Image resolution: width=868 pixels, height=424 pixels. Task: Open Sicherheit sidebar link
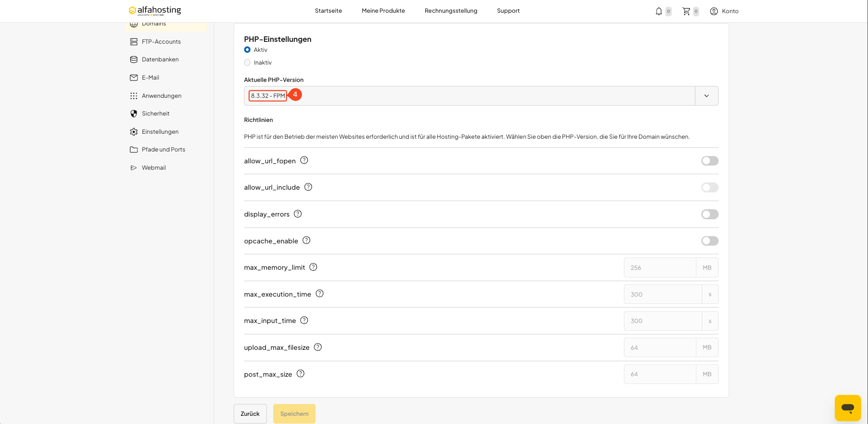(x=156, y=113)
